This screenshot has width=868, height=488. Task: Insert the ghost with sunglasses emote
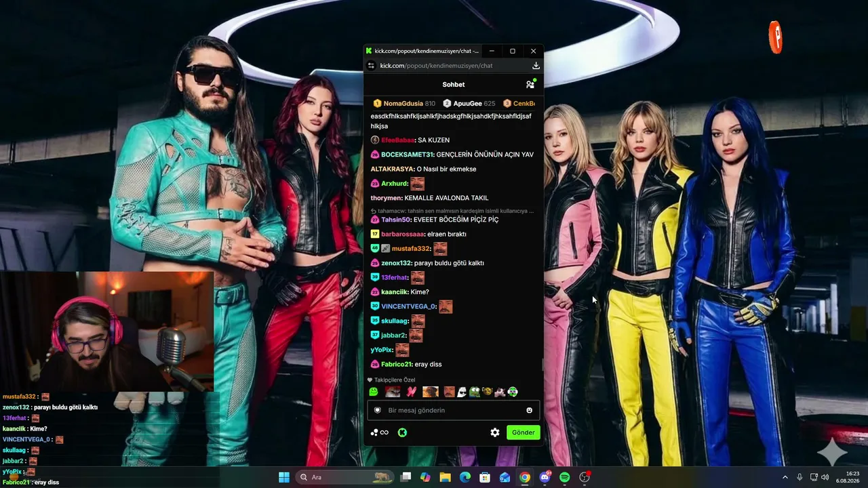(462, 392)
